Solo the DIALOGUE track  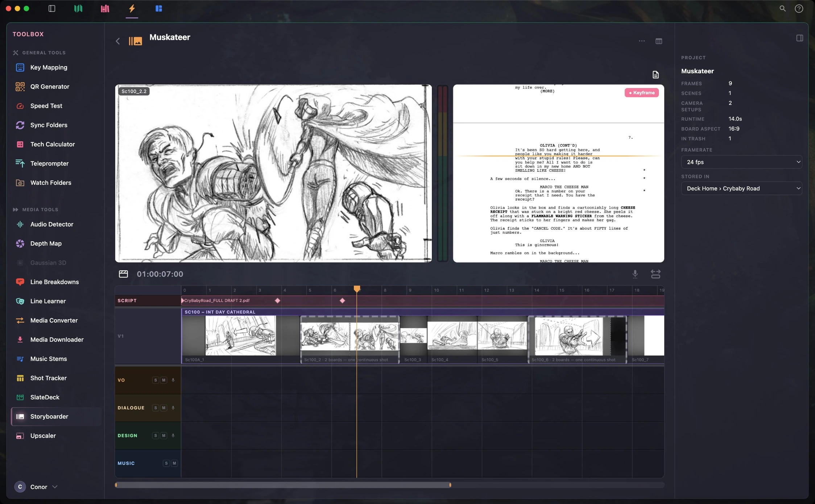(x=156, y=408)
